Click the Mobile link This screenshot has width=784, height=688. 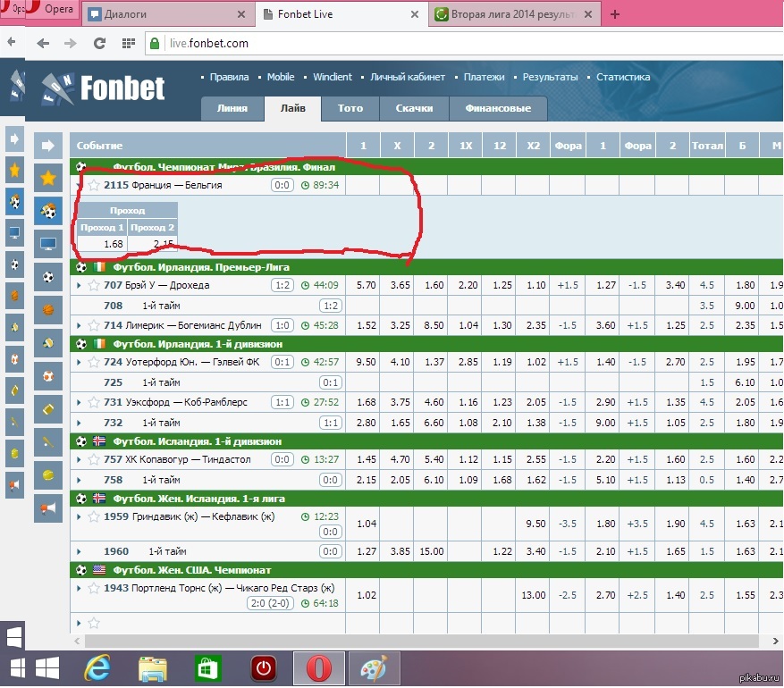coord(281,77)
